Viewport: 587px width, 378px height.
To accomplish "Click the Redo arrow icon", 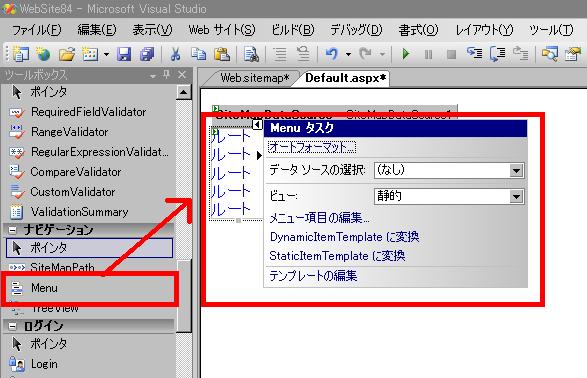I will click(x=365, y=55).
